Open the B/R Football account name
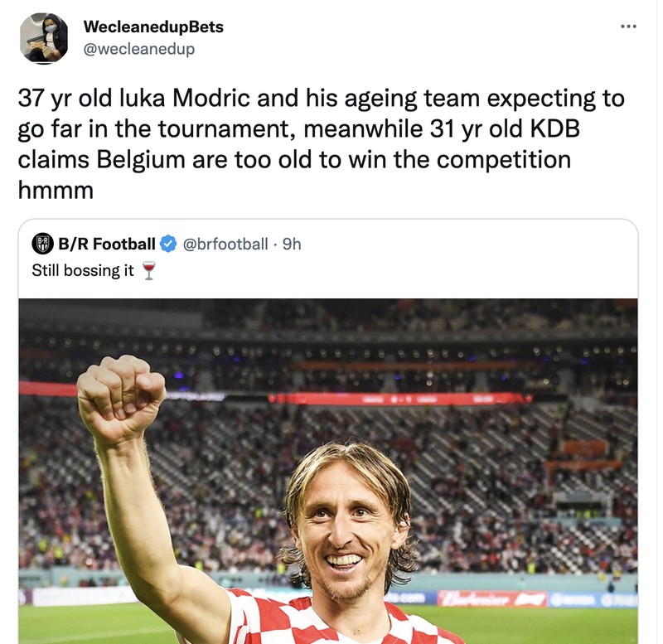This screenshot has width=663, height=644. tap(107, 244)
